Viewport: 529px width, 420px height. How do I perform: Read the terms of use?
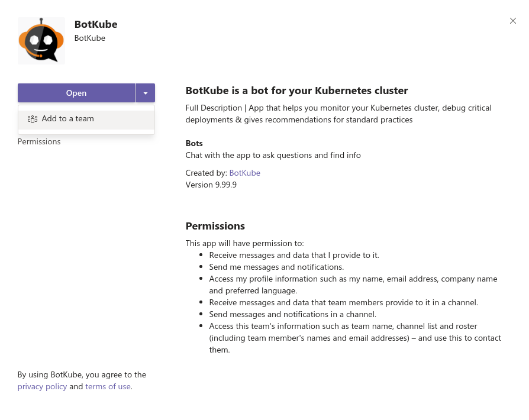point(108,386)
